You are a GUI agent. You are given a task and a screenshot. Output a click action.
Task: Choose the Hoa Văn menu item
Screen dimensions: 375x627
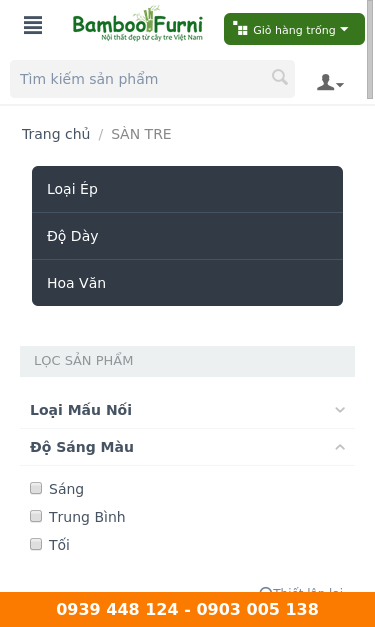coord(188,283)
